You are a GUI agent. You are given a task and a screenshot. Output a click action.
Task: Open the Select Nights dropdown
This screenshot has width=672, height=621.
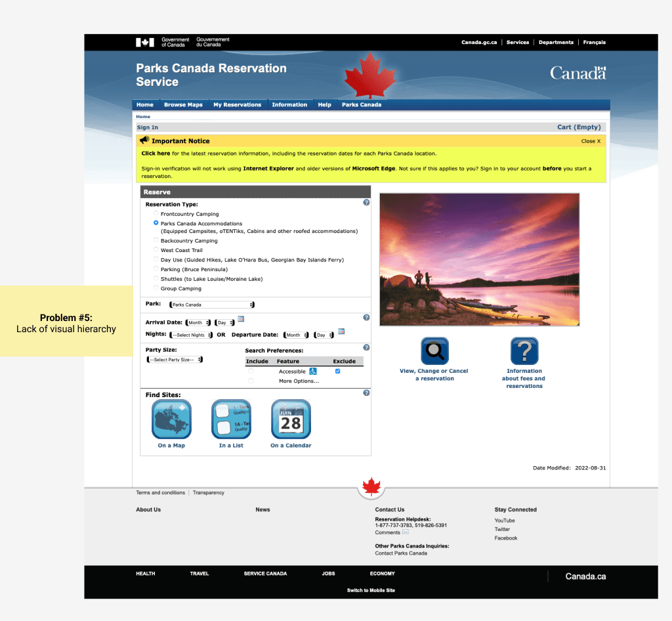coord(191,335)
